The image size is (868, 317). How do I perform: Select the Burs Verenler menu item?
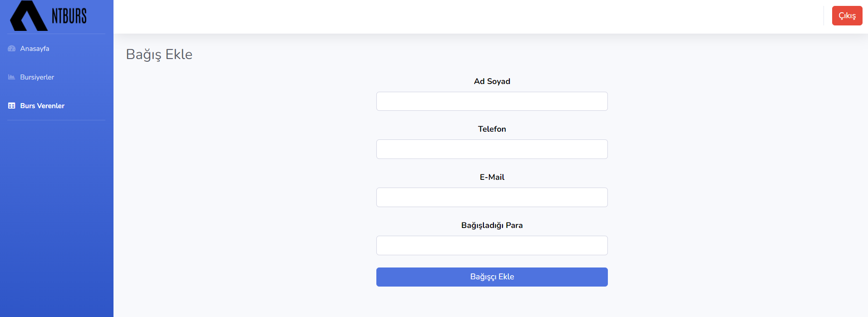(42, 106)
